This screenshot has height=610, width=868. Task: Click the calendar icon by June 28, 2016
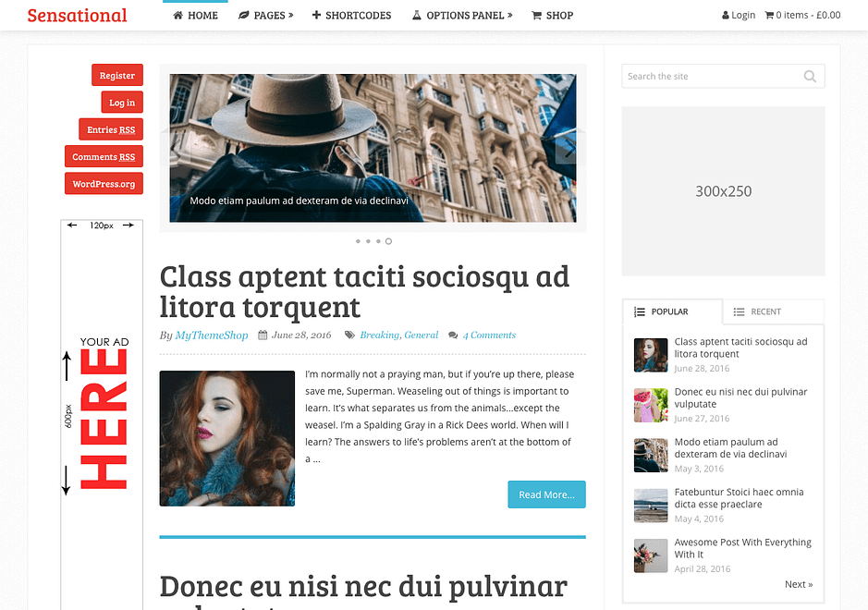(x=263, y=335)
